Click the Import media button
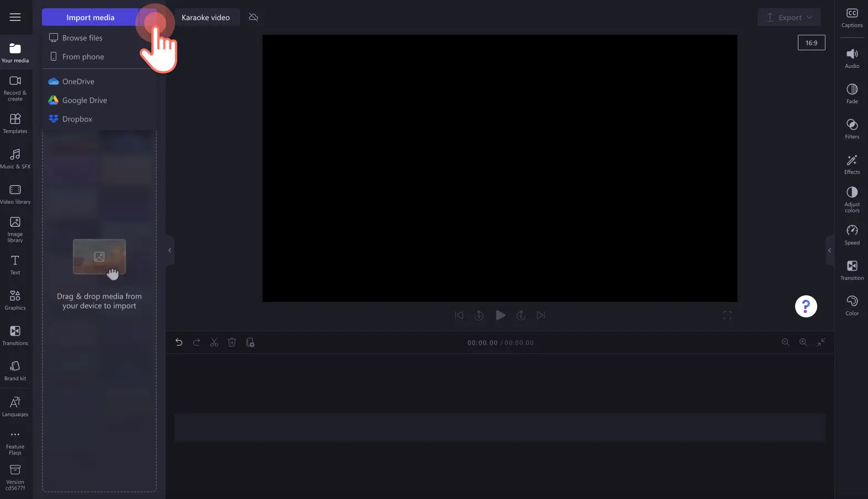The height and width of the screenshot is (499, 868). point(90,18)
